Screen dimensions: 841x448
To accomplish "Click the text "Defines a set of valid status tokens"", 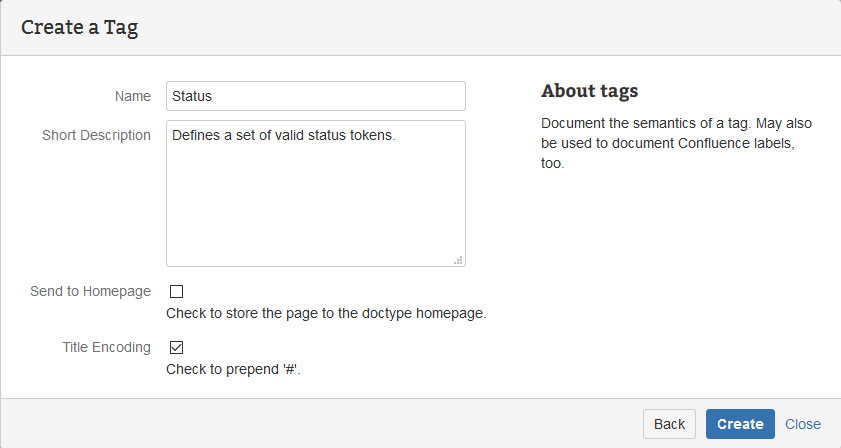I will point(284,135).
